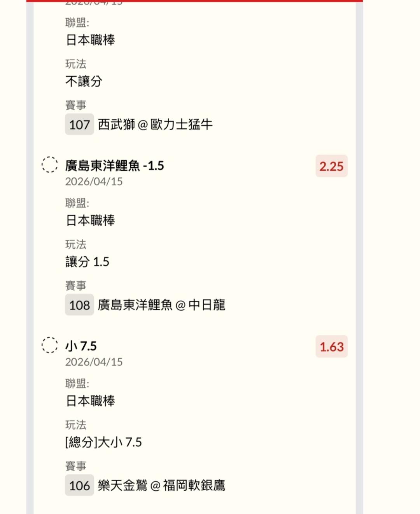
Task: Click the [總分]大小 7.5 play type
Action: point(103,442)
